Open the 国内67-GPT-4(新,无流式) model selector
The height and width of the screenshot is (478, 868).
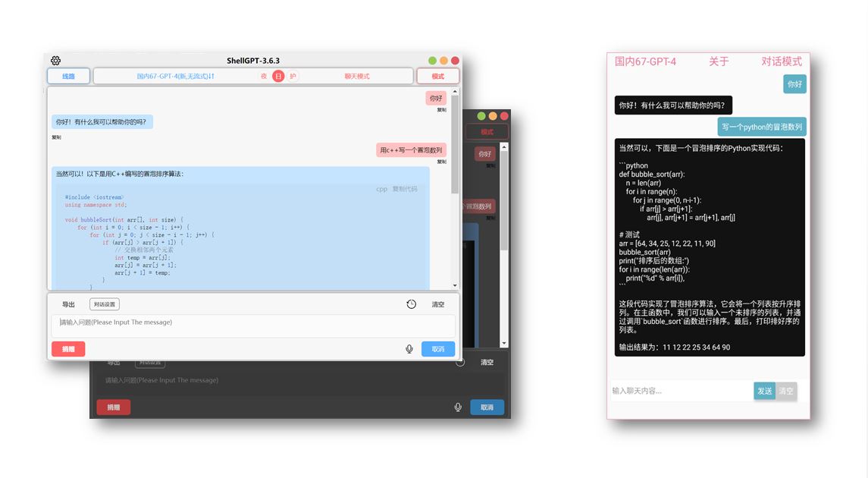tap(175, 76)
